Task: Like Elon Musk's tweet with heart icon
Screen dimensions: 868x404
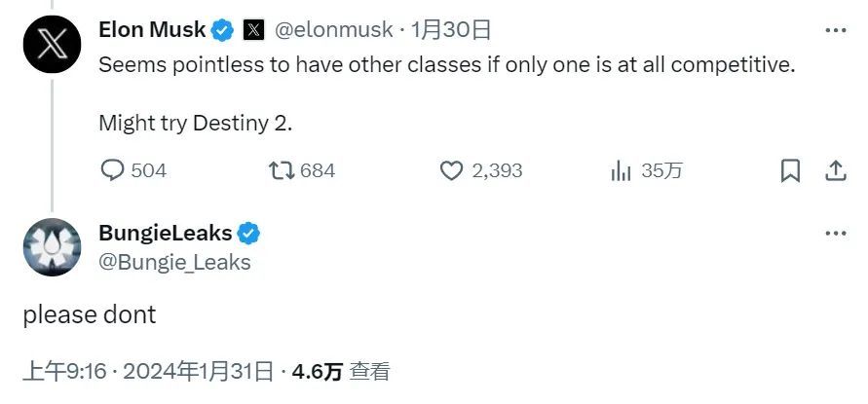Action: (x=451, y=170)
